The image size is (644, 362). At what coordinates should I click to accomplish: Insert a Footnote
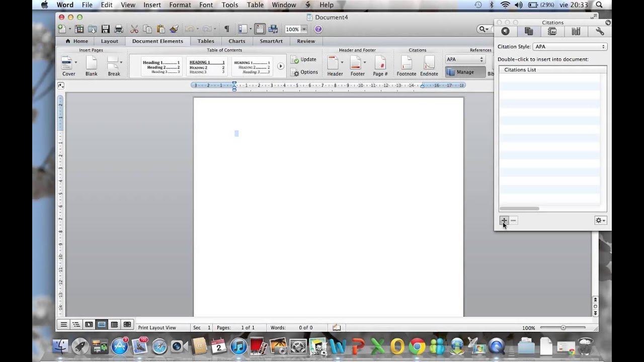coord(407,66)
